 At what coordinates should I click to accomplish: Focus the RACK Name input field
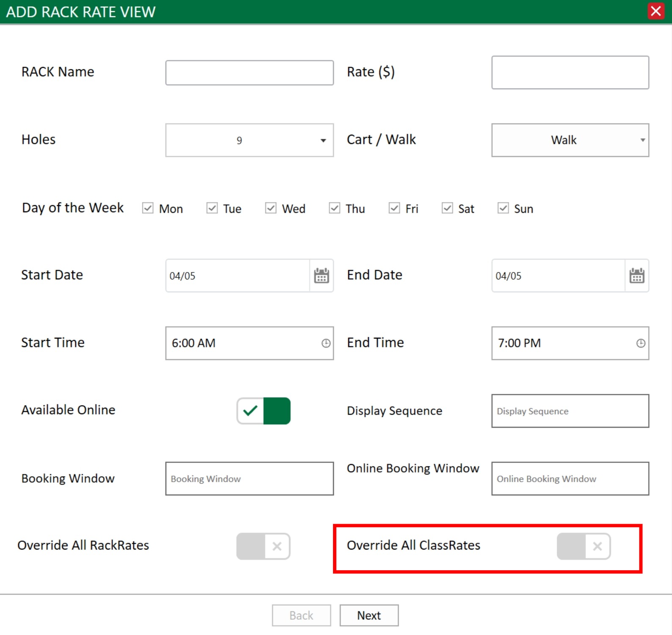tap(250, 73)
